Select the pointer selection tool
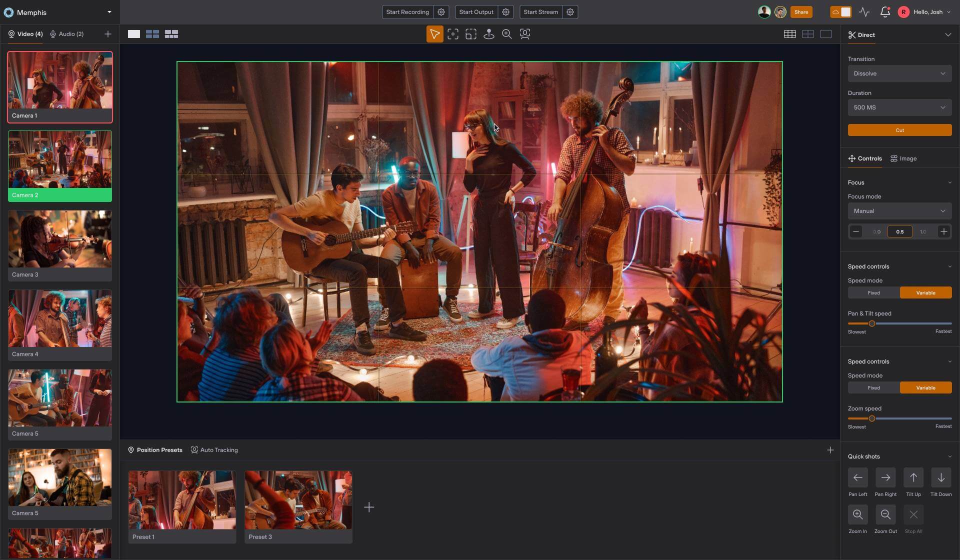 click(434, 34)
